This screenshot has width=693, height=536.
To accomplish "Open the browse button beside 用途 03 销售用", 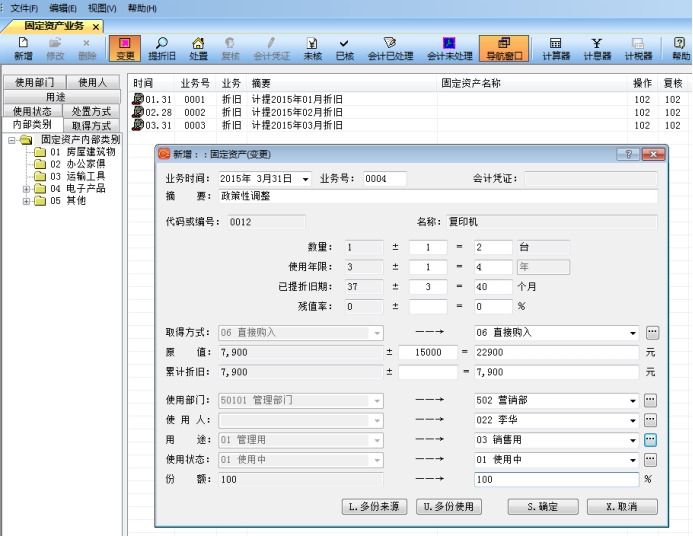I will pos(650,440).
